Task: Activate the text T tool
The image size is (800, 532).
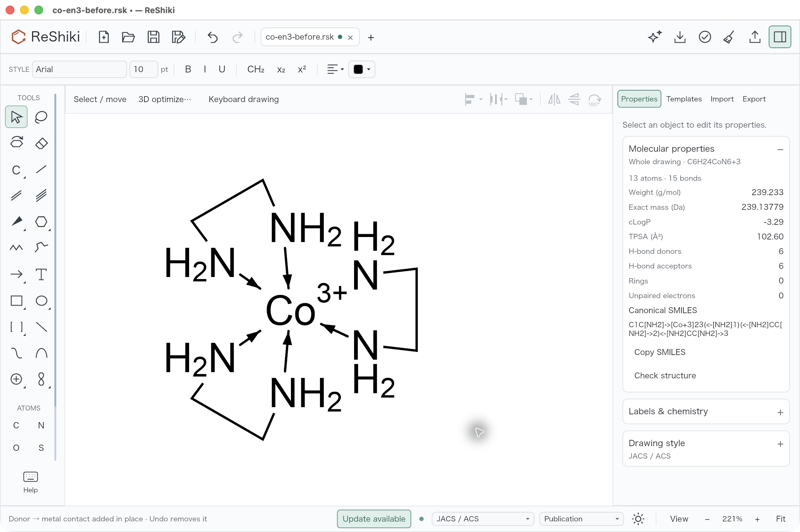Action: coord(41,274)
